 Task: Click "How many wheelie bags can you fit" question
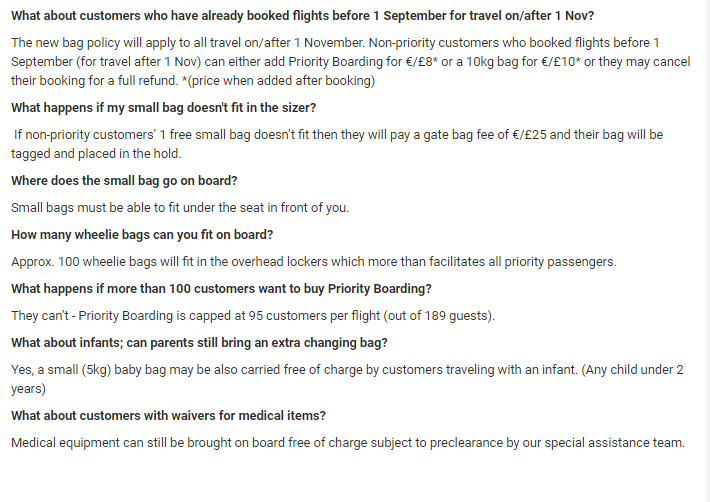click(142, 235)
